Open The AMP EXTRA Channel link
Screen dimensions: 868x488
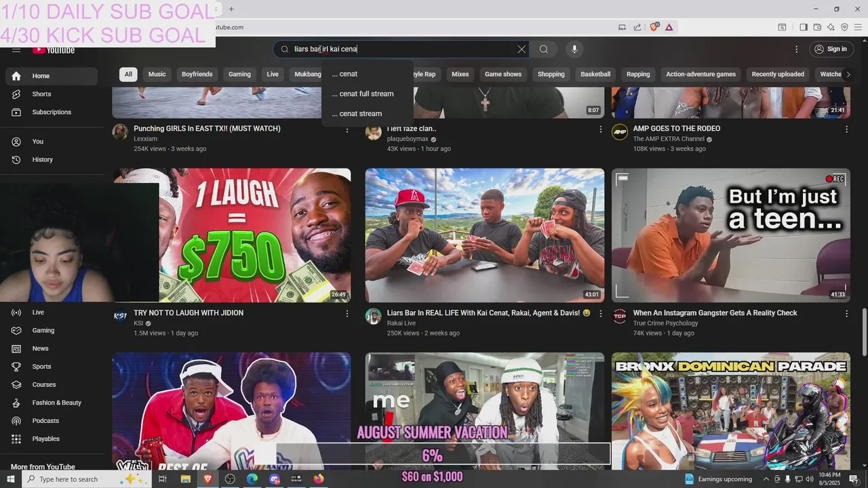pyautogui.click(x=669, y=139)
